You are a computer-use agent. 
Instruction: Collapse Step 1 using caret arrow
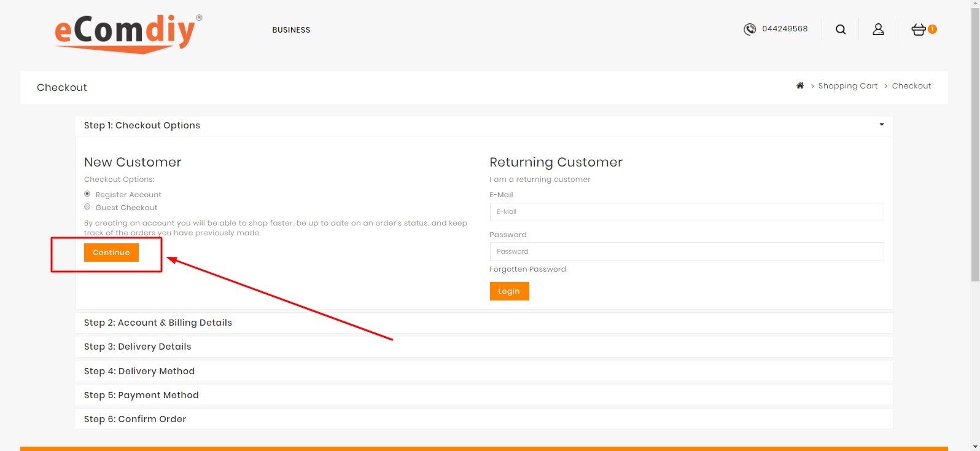[x=881, y=125]
